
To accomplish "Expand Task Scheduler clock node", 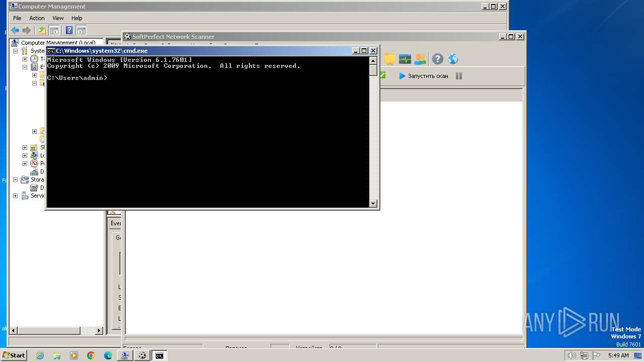I will pos(25,59).
